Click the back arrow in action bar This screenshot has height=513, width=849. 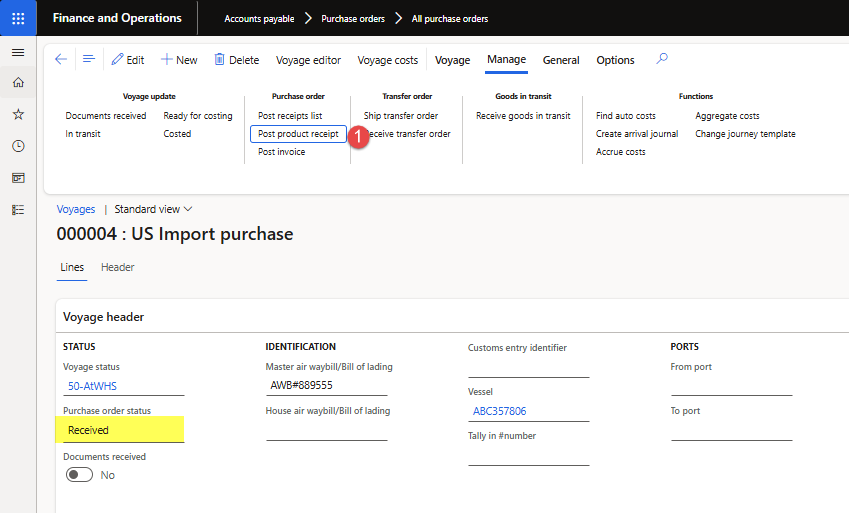click(x=61, y=60)
